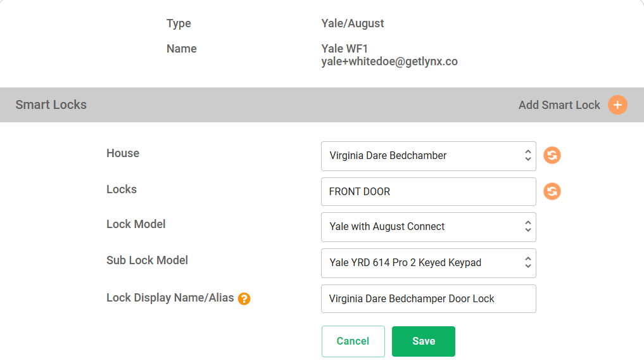
Task: Click the House field label
Action: (x=123, y=153)
